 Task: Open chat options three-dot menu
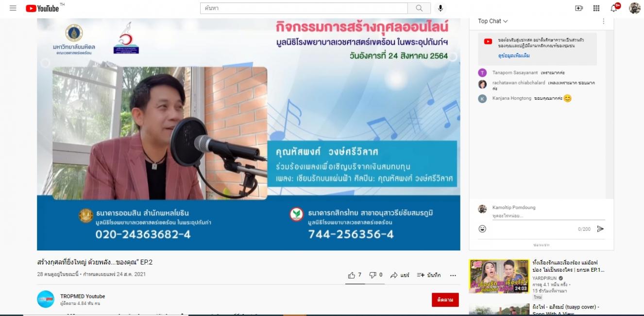604,21
